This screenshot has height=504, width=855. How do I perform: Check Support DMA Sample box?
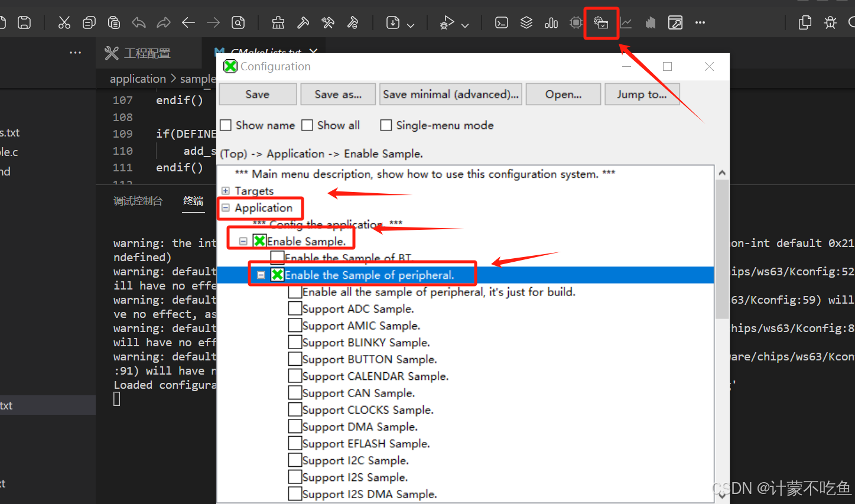click(295, 427)
